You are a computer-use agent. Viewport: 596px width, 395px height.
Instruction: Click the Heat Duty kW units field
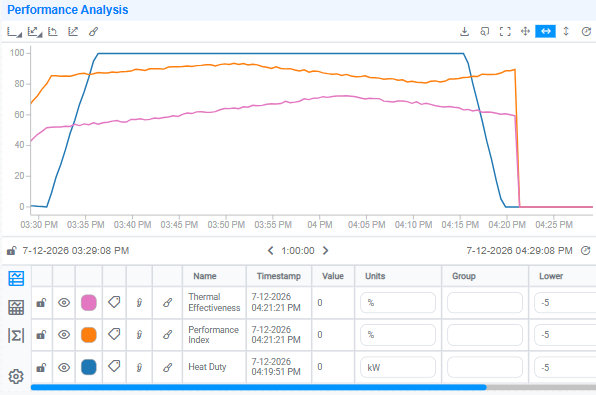pyautogui.click(x=398, y=368)
